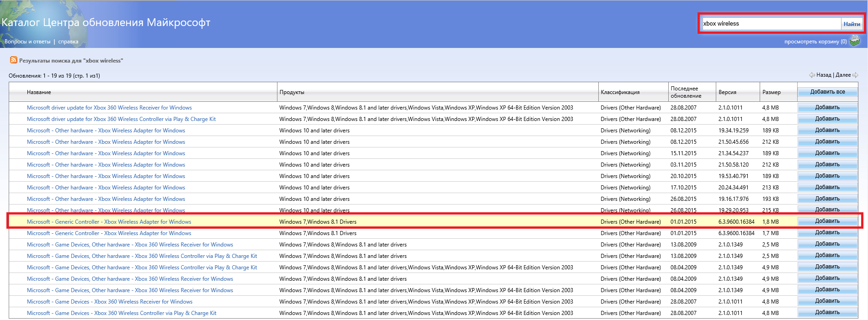Open Game Devices Xbox 360 Wireless Receiver 28.08.2007 link
This screenshot has height=320, width=868.
tap(110, 302)
